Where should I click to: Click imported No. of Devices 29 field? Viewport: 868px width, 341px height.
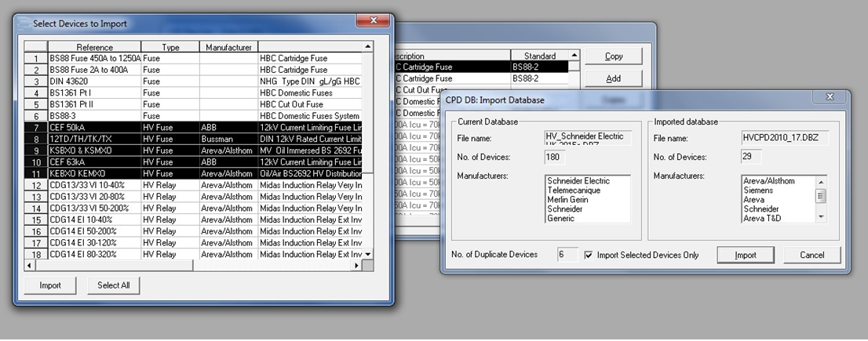click(x=751, y=157)
